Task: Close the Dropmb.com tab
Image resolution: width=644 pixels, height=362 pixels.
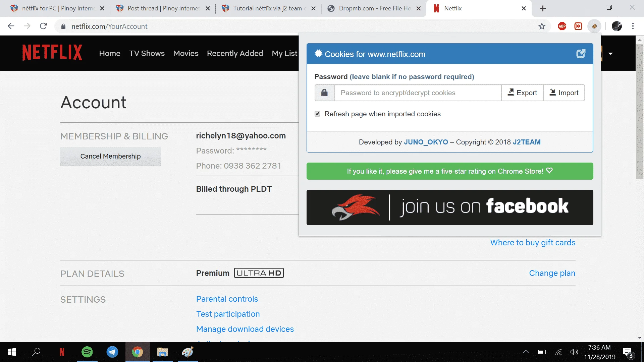Action: 418,8
